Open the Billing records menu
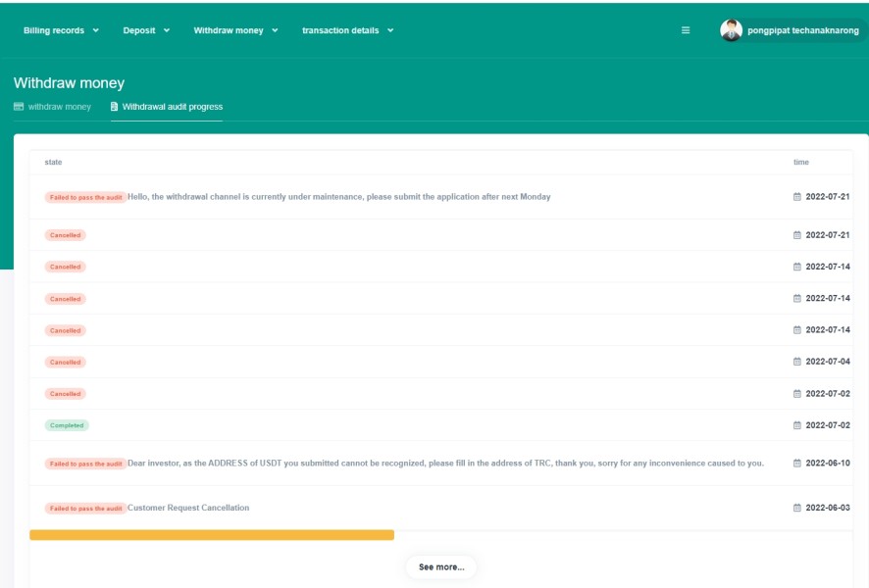 coord(54,30)
